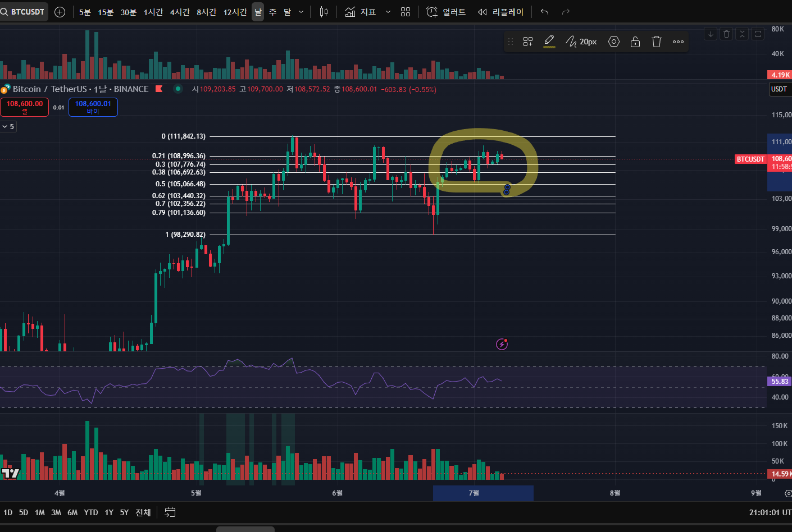The height and width of the screenshot is (532, 792).
Task: Select the daily 날 interval
Action: (258, 12)
